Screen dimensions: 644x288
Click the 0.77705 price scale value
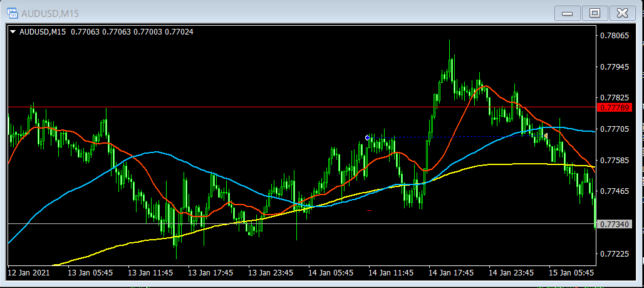tap(615, 129)
